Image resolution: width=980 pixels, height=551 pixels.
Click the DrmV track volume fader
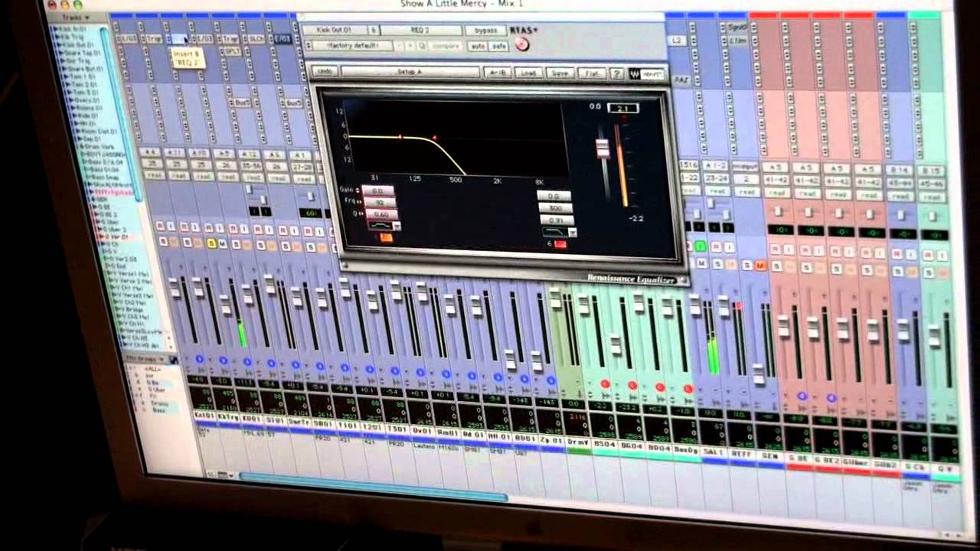(x=556, y=297)
